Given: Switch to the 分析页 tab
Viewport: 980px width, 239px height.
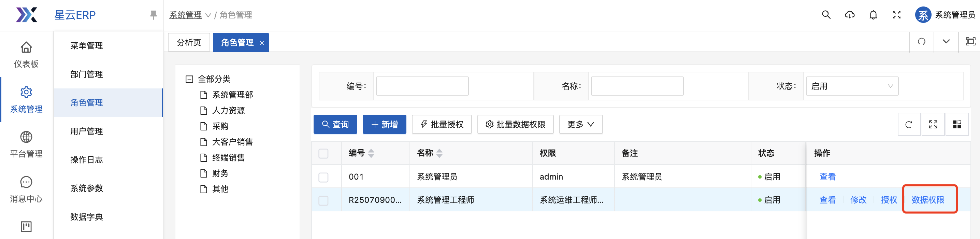Looking at the screenshot, I should pos(189,42).
